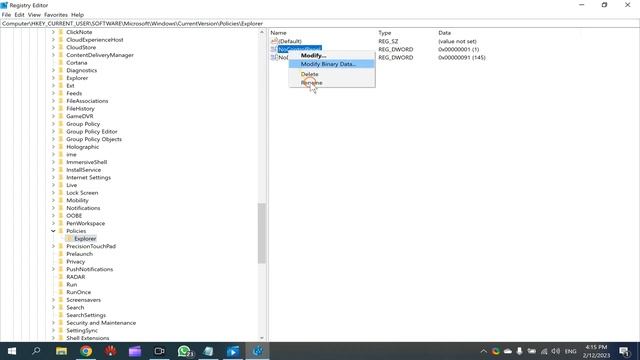Click the tree scrollbar up arrow

click(x=262, y=32)
